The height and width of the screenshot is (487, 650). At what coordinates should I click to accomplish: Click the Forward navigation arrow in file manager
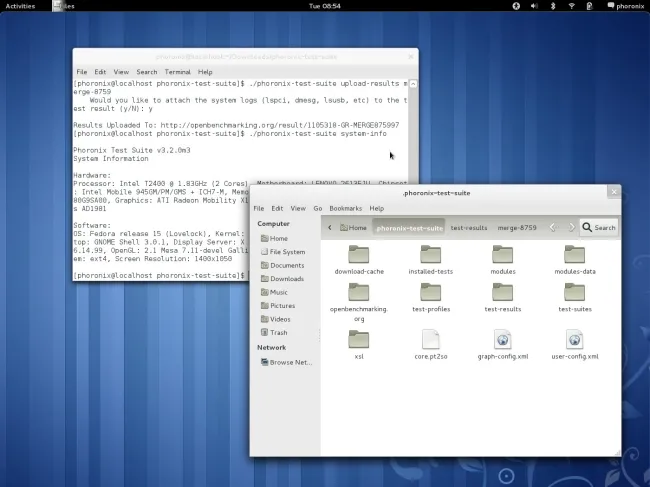pyautogui.click(x=572, y=228)
